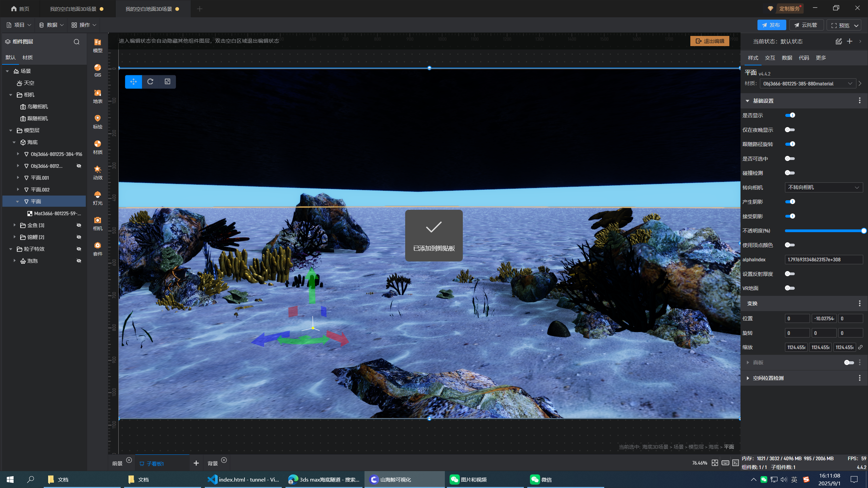This screenshot has height=488, width=868.
Task: Open the 转向相机 dropdown
Action: point(824,187)
